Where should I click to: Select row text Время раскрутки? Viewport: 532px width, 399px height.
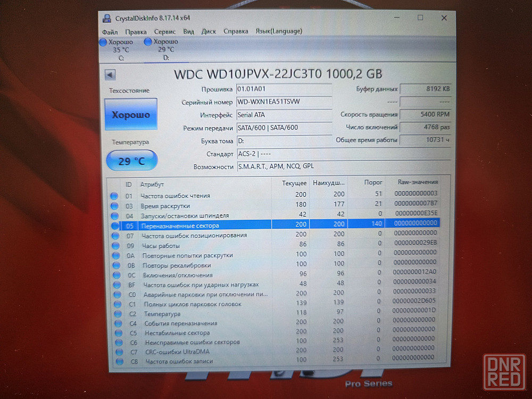(x=165, y=206)
